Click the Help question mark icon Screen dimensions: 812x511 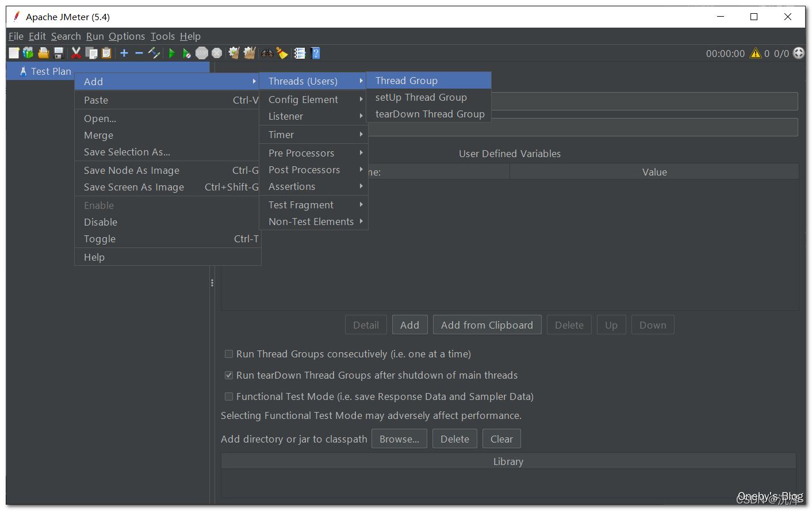point(315,53)
